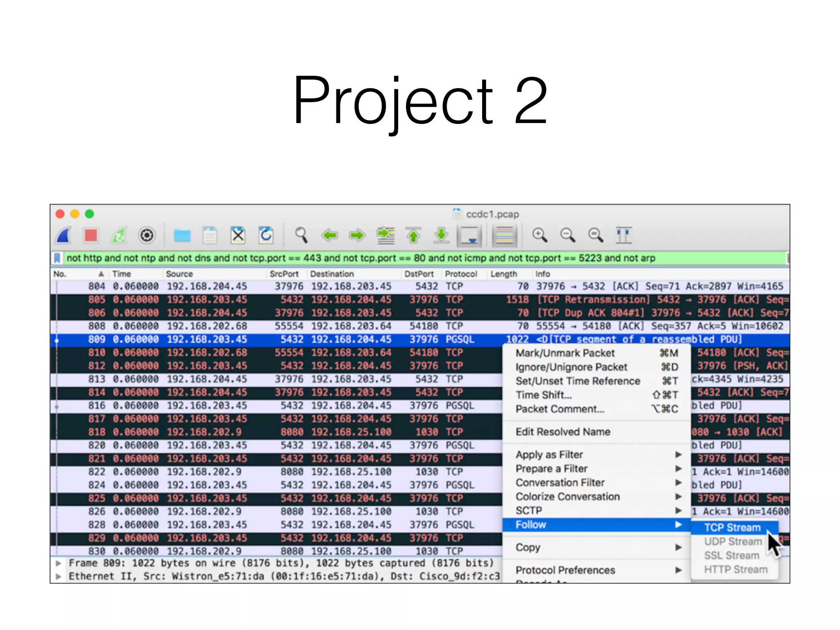Reset text to normal size icon
Screen dimensions: 840x630
pyautogui.click(x=596, y=235)
